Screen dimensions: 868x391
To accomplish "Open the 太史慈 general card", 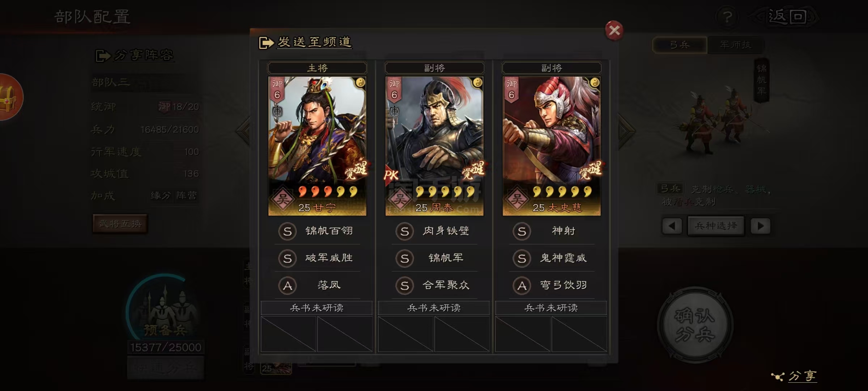I will [552, 146].
